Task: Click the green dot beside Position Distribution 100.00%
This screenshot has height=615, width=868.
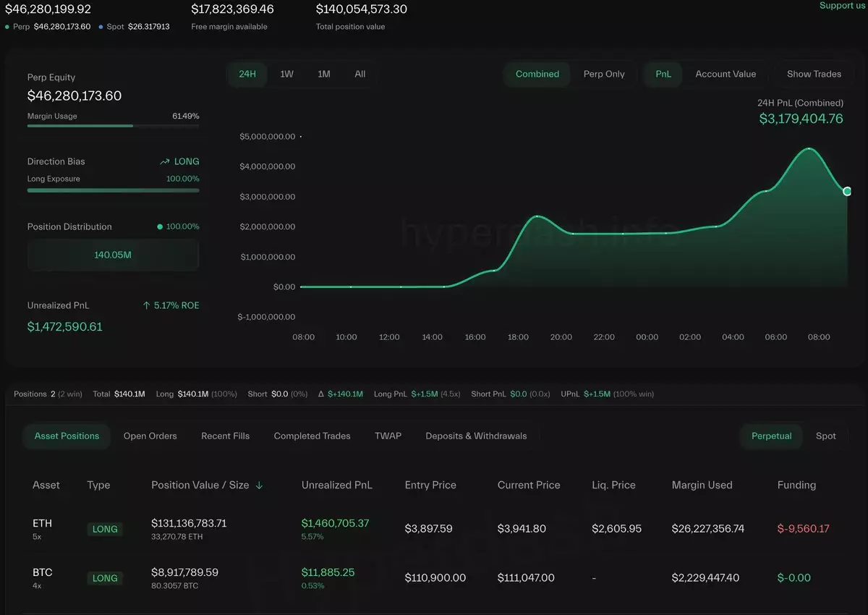Action: [160, 227]
